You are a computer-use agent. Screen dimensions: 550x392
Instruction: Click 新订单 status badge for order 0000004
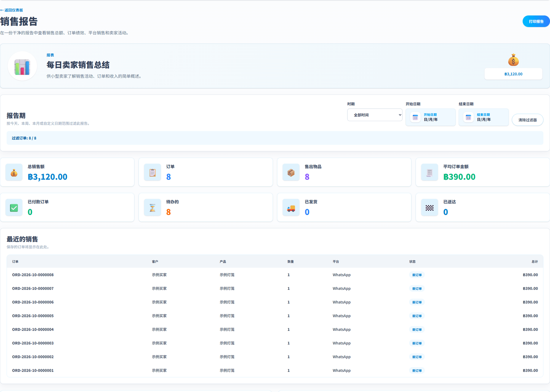[x=417, y=330]
